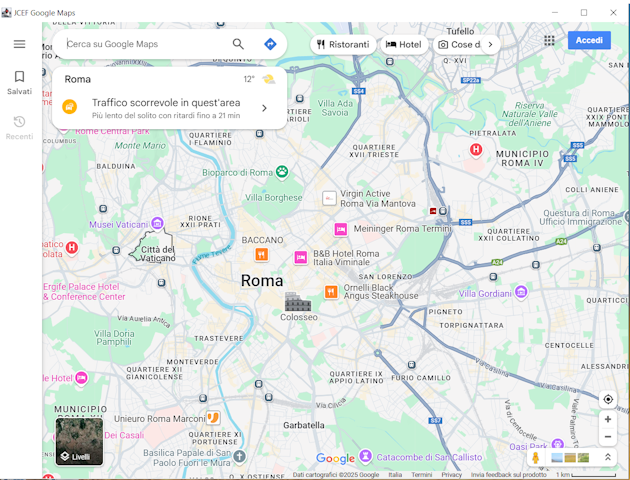Click the Monte Mario label

point(140,145)
